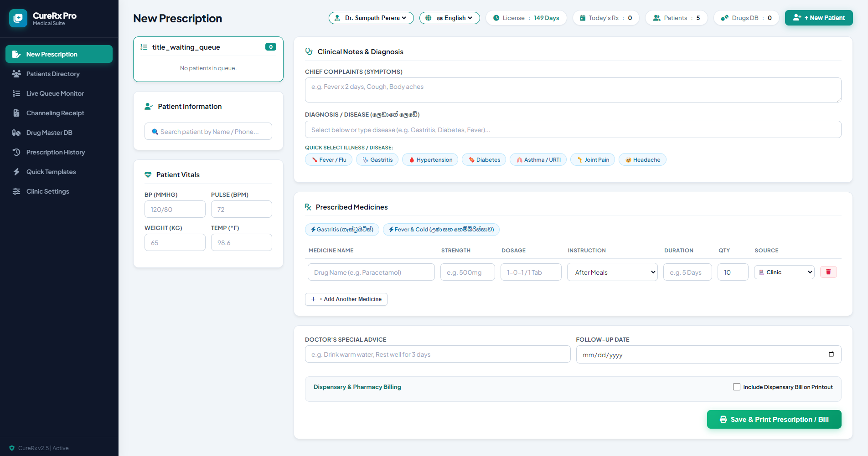Click the Search patient by Name/Phone field
The width and height of the screenshot is (868, 456).
pyautogui.click(x=208, y=131)
